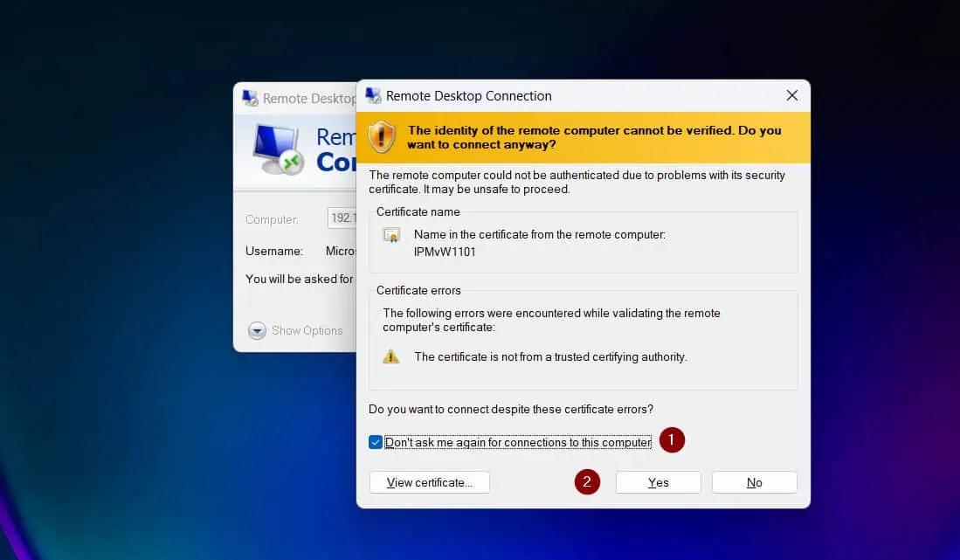Screen dimensions: 960x560
Task: Click the front dialog's title bar icon
Action: [373, 95]
